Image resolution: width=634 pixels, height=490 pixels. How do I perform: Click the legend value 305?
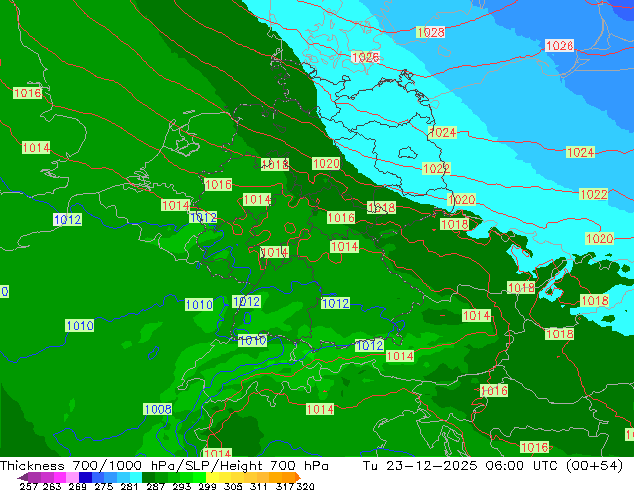point(233,486)
